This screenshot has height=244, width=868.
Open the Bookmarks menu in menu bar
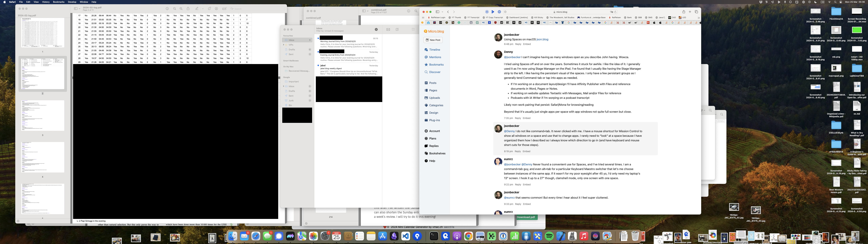point(59,2)
